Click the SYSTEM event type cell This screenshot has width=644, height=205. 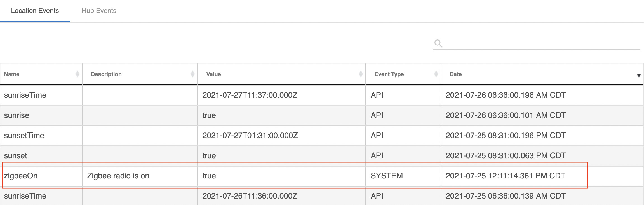coord(387,176)
